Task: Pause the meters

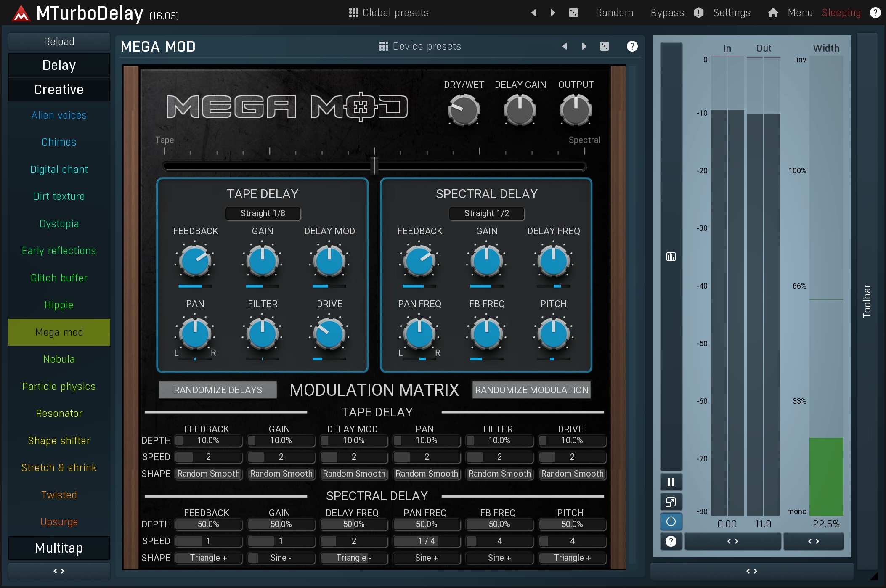Action: [671, 482]
